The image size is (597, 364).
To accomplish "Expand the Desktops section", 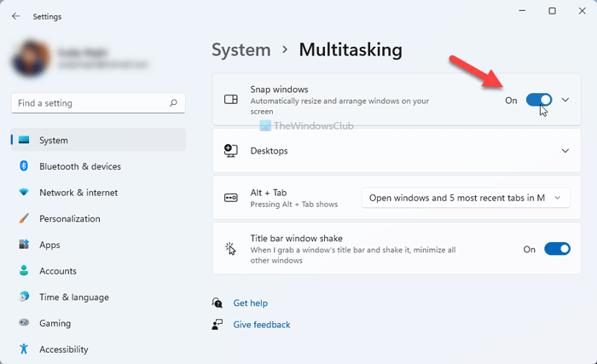I will click(565, 151).
